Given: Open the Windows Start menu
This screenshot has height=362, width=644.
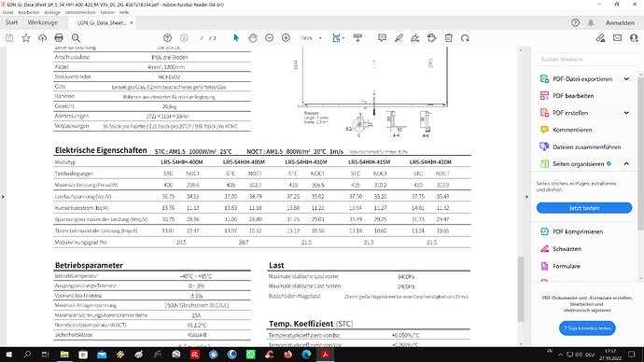Looking at the screenshot, I should point(8,355).
